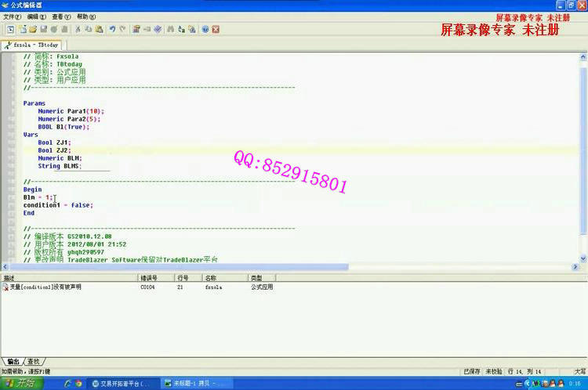Image resolution: width=588 pixels, height=390 pixels.
Task: Click the Paste clipboard toolbar icon
Action: (99, 29)
